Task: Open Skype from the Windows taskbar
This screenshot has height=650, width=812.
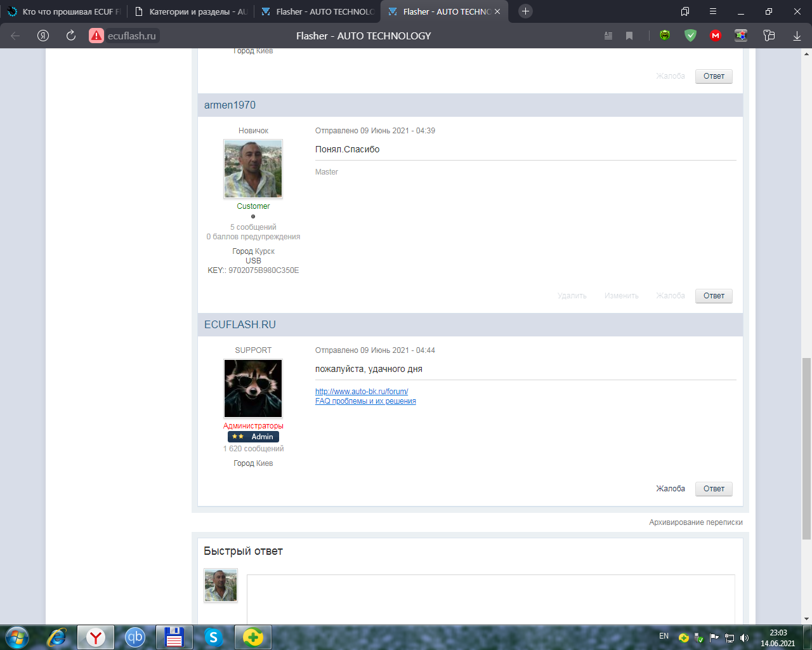Action: pos(214,637)
